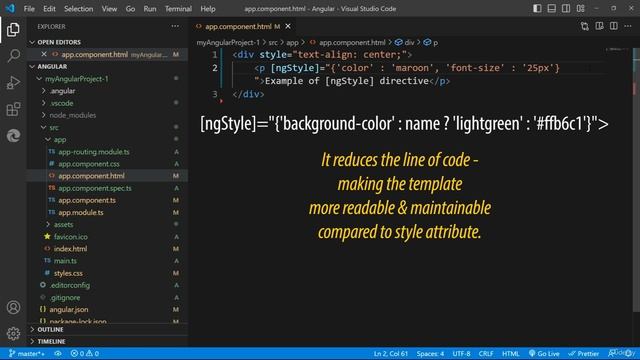The width and height of the screenshot is (640, 360).
Task: Click CRLF end of line selector
Action: pyautogui.click(x=486, y=353)
